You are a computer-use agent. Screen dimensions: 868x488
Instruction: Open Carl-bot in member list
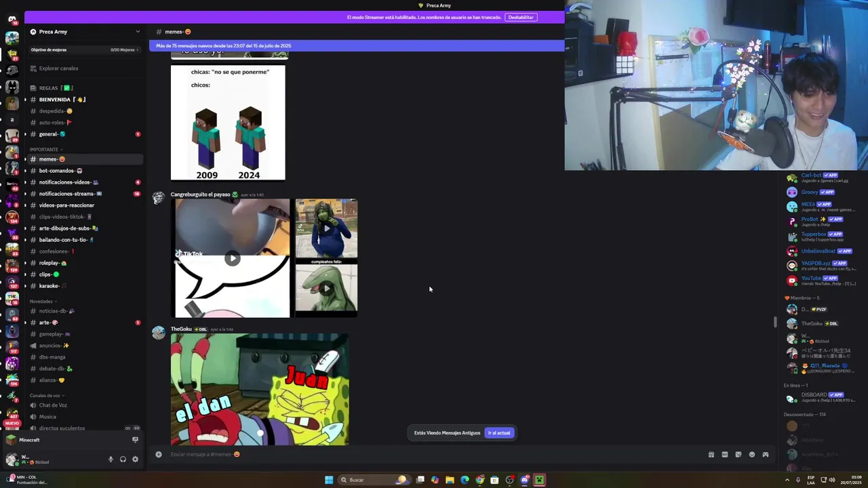coord(821,178)
